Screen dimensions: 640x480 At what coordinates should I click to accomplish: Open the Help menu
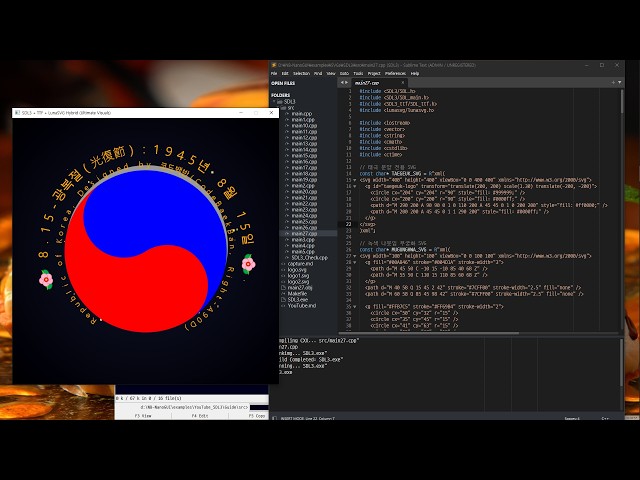415,73
